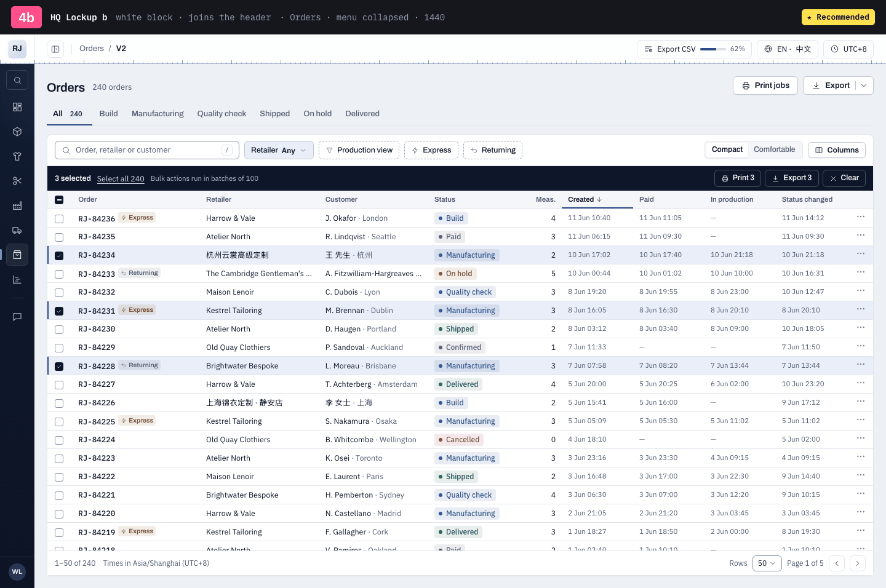The height and width of the screenshot is (588, 886).
Task: Open the delivery truck icon in sidebar
Action: coord(17,230)
